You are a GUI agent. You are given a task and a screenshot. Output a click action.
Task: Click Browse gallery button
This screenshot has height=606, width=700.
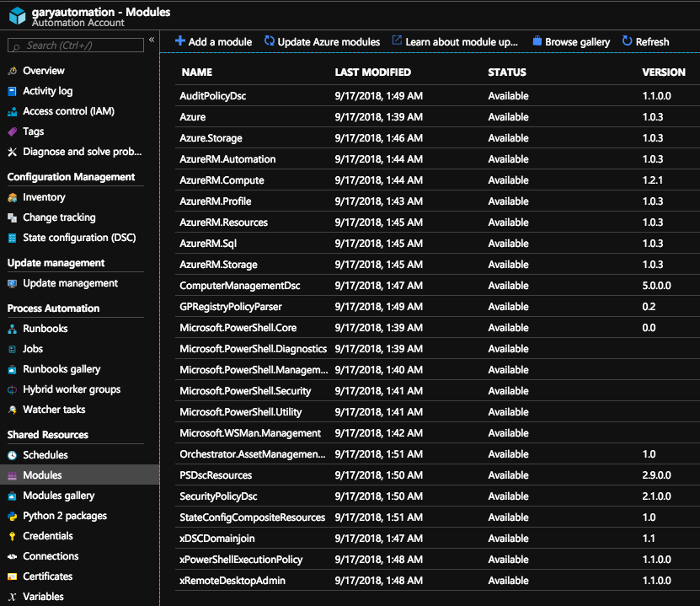tap(571, 41)
